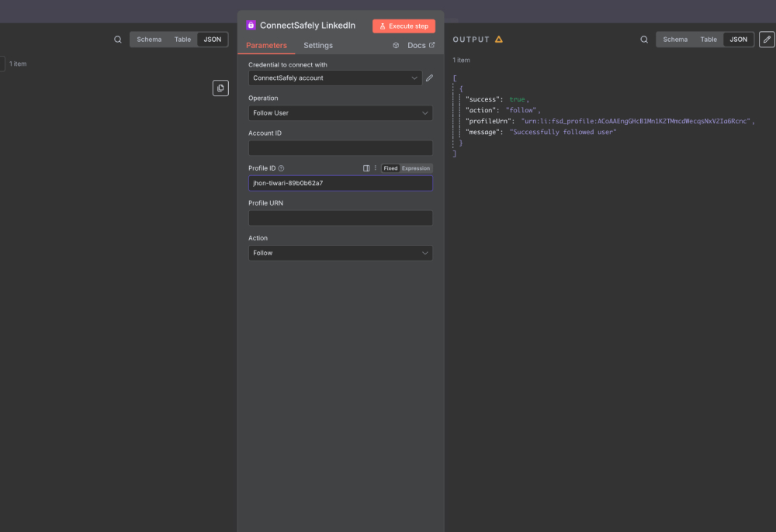
Task: Select the Table view in the output panel
Action: (708, 39)
